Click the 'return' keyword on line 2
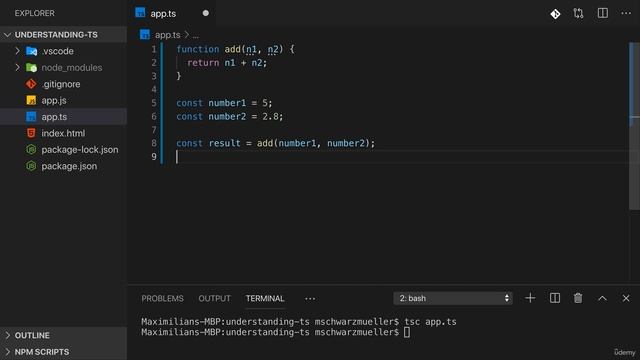Image resolution: width=640 pixels, height=360 pixels. 203,62
